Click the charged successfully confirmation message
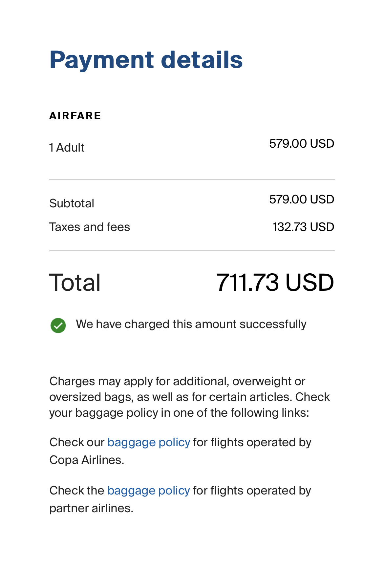 tap(191, 324)
